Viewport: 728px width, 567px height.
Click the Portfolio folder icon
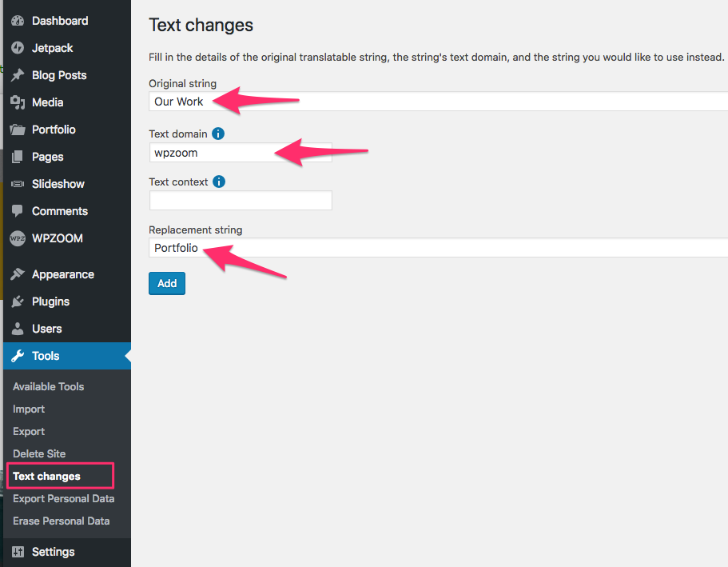click(x=18, y=130)
